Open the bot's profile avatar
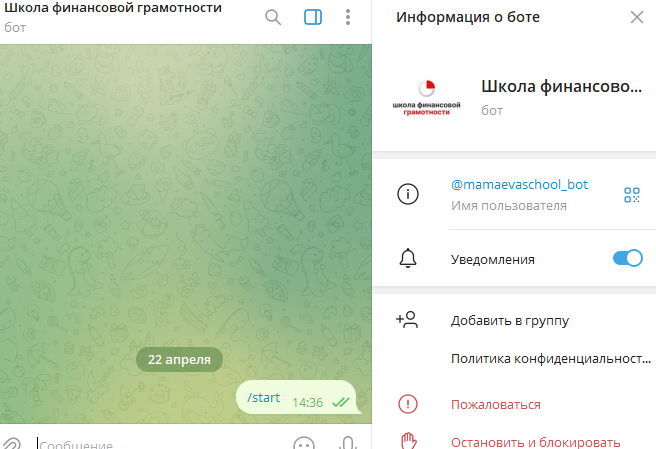Image resolution: width=656 pixels, height=449 pixels. 426,98
